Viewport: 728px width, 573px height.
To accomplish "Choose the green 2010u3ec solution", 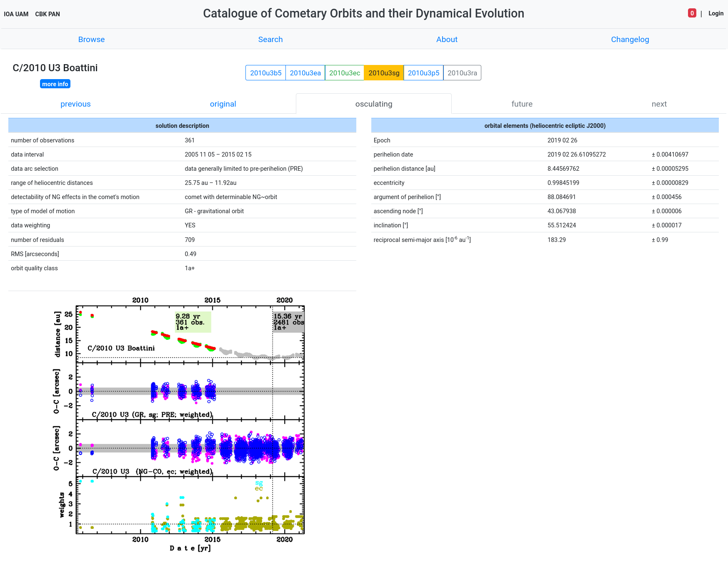I will coord(345,73).
